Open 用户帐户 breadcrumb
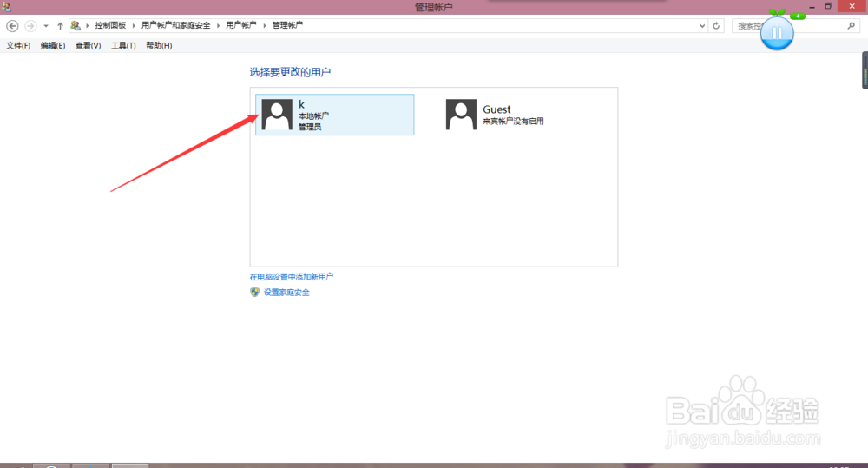Viewport: 868px width, 468px height. point(240,25)
